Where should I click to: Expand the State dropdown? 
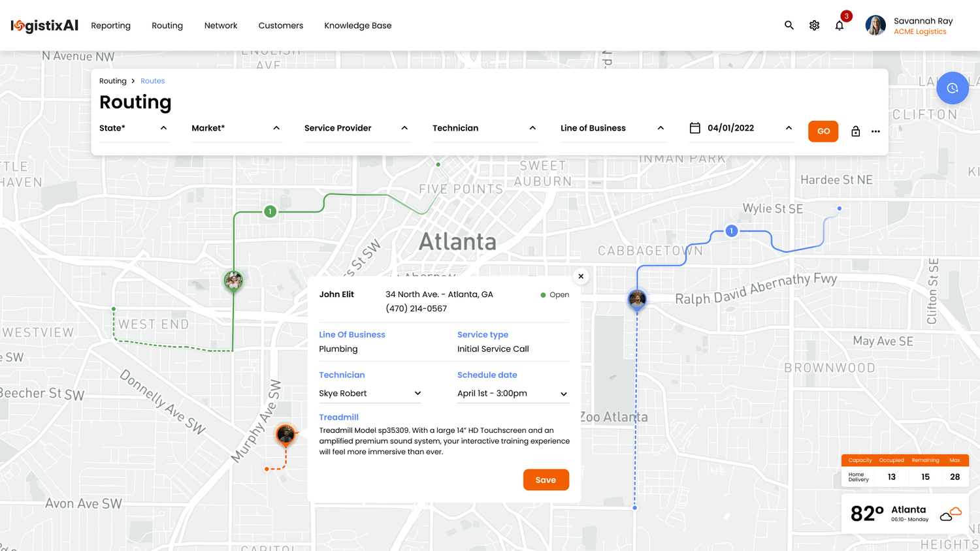(x=133, y=128)
